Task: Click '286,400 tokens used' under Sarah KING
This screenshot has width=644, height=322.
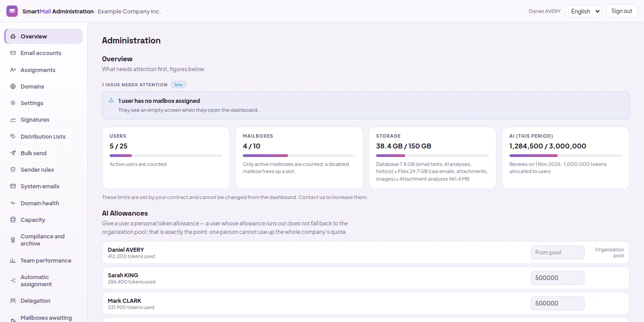Action: click(131, 282)
